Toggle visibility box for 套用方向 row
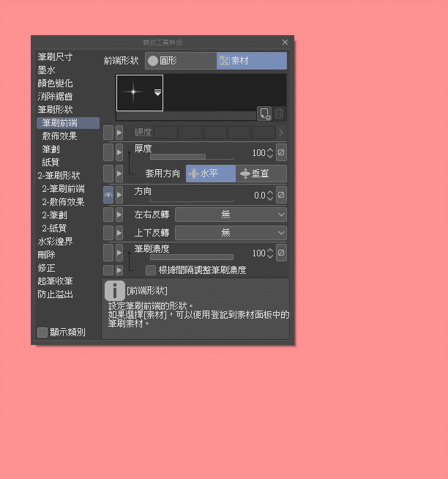448x479 pixels. 108,174
